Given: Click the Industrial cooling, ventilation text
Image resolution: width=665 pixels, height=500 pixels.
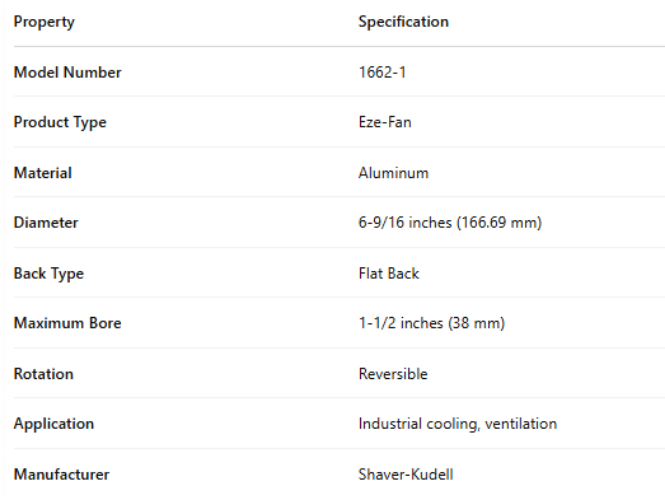Looking at the screenshot, I should point(457,424).
